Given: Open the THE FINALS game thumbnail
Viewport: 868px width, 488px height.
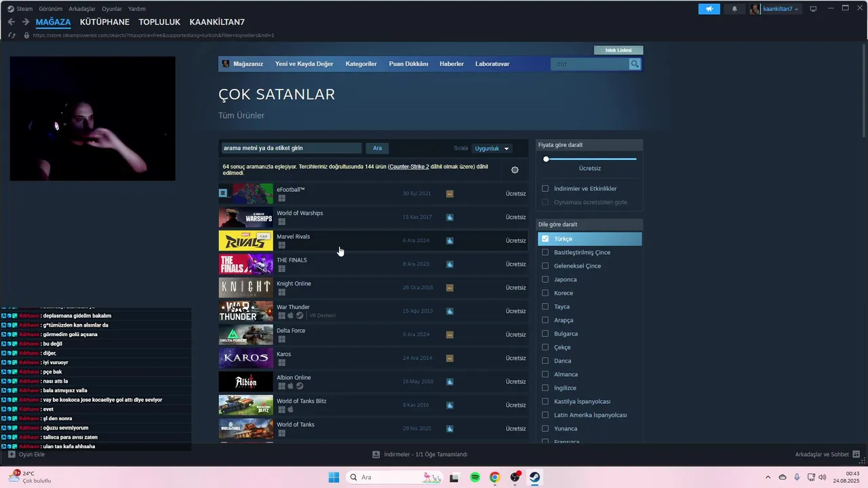Looking at the screenshot, I should click(245, 264).
